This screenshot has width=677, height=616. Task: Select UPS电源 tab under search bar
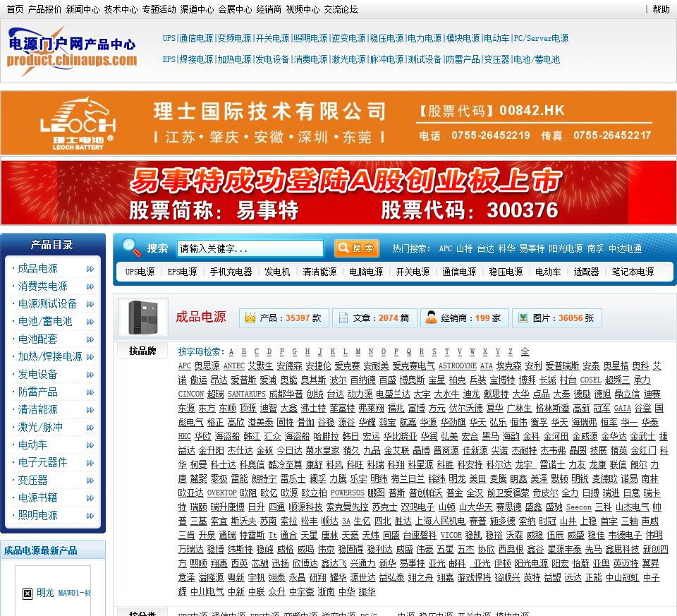click(x=140, y=272)
